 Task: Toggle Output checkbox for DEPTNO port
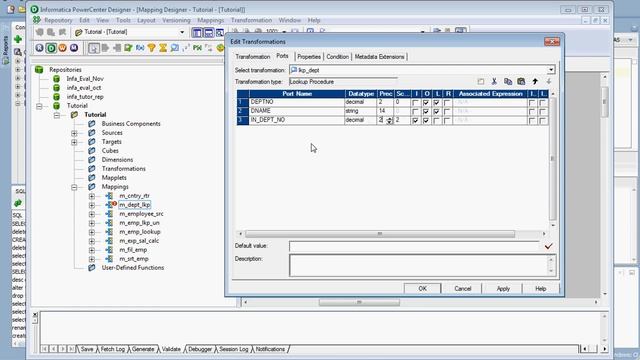426,102
